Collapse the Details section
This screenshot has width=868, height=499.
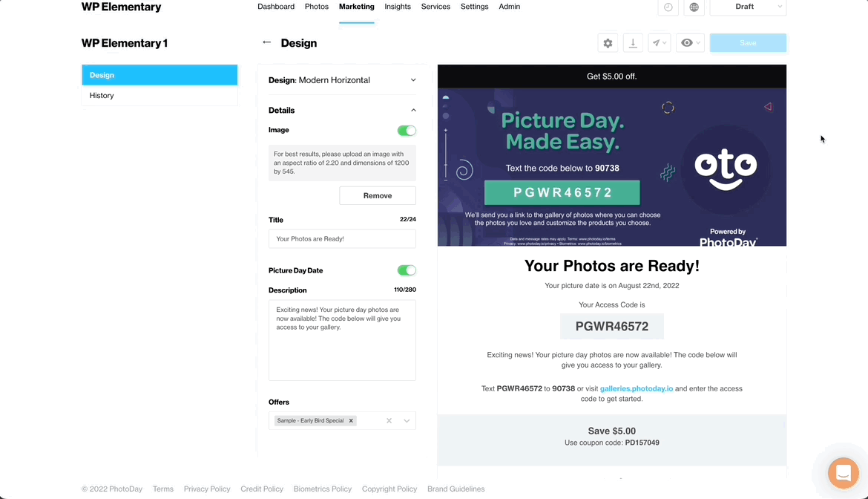tap(413, 111)
